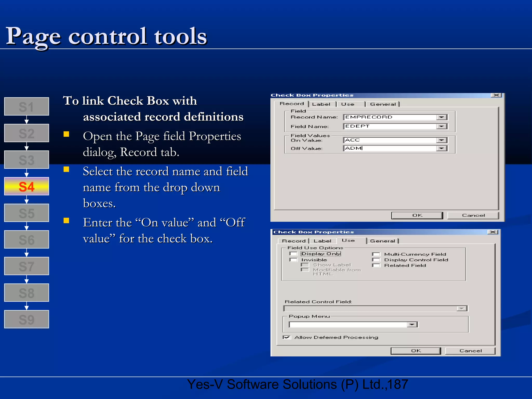
Task: Expand the Related Control Field dropdown
Action: (x=462, y=309)
